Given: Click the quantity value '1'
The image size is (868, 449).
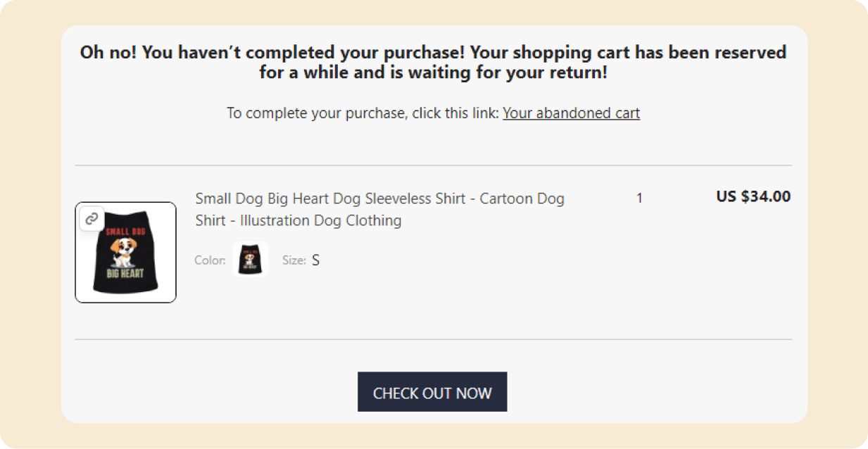Looking at the screenshot, I should coord(639,198).
